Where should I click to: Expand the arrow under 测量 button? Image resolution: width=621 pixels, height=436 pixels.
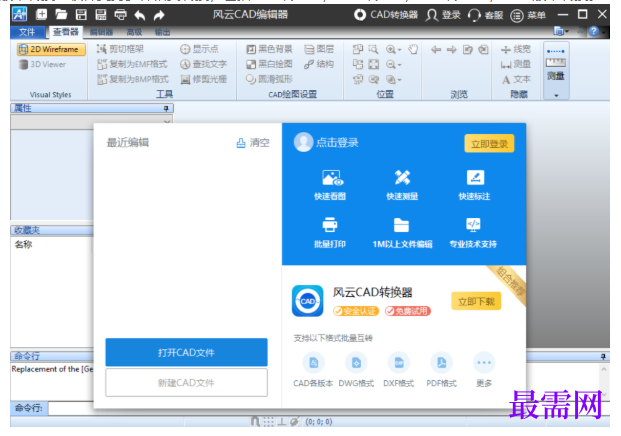pos(556,95)
